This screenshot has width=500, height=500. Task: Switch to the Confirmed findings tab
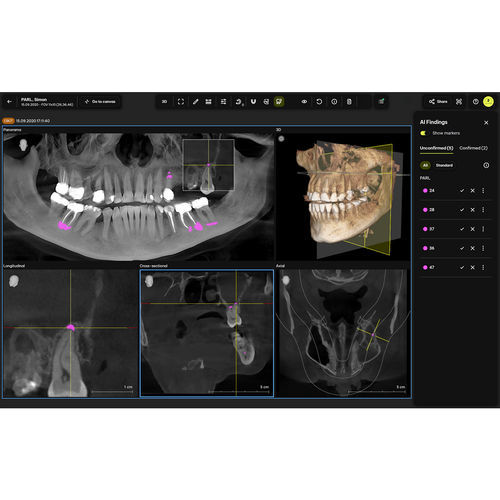click(473, 148)
